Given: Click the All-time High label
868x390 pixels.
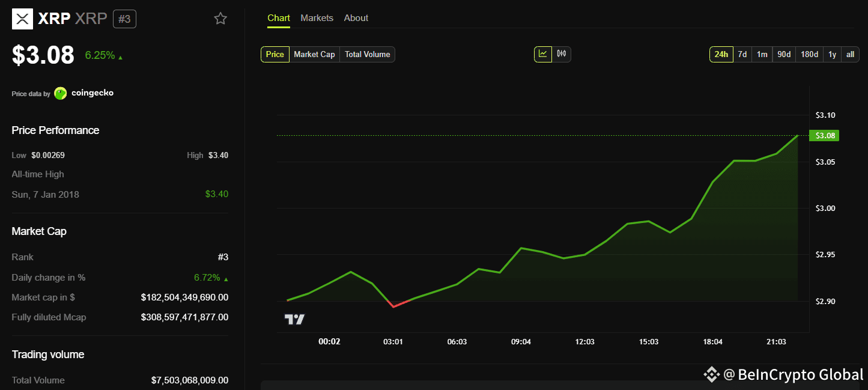Looking at the screenshot, I should pos(38,174).
